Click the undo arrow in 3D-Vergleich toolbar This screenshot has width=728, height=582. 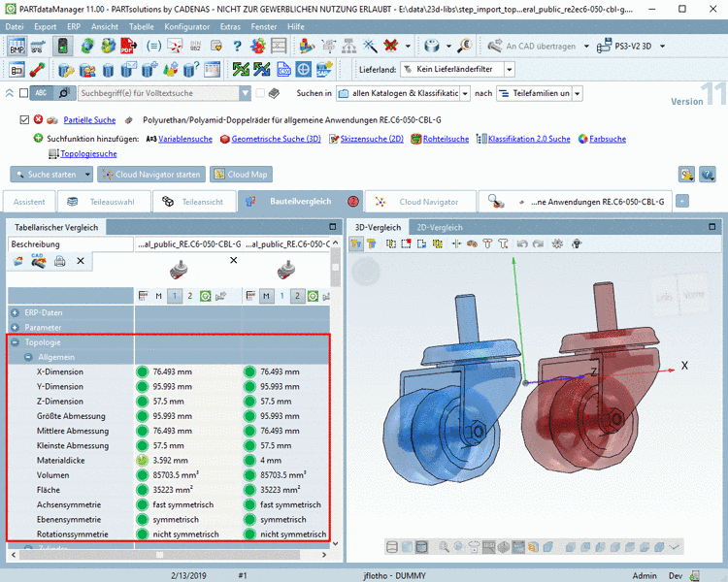(522, 243)
